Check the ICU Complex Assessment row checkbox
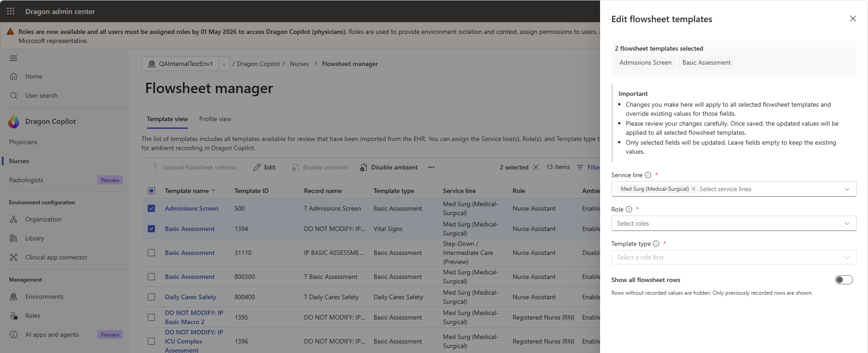The width and height of the screenshot is (868, 353). pyautogui.click(x=151, y=341)
